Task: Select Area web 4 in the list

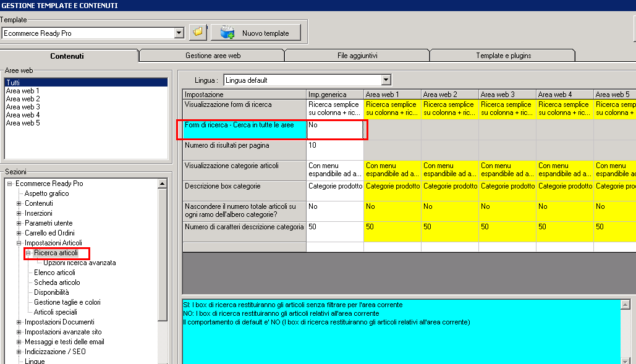Action: [23, 115]
